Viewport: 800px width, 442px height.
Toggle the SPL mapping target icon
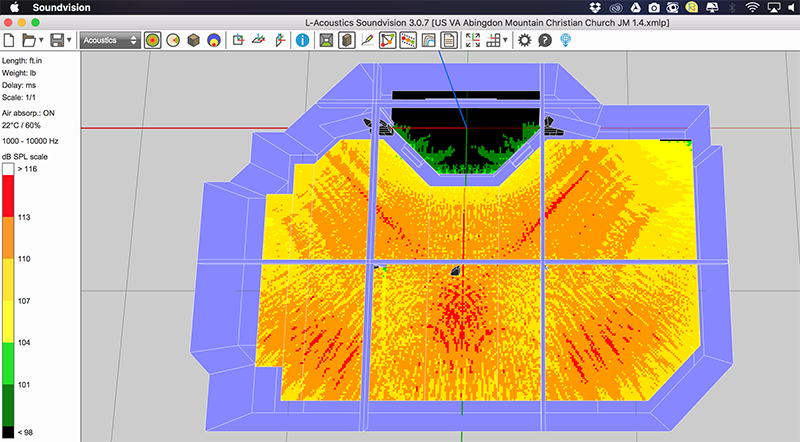152,41
